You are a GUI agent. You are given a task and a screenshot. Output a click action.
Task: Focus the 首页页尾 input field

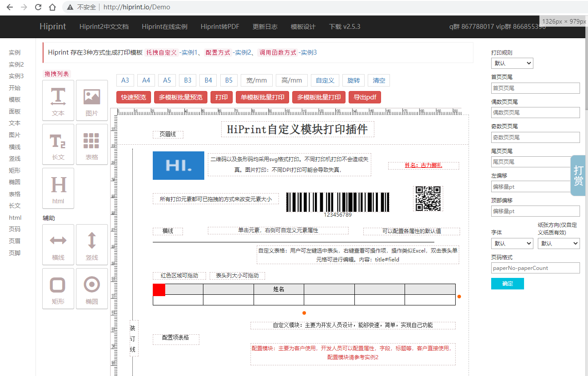coord(536,88)
